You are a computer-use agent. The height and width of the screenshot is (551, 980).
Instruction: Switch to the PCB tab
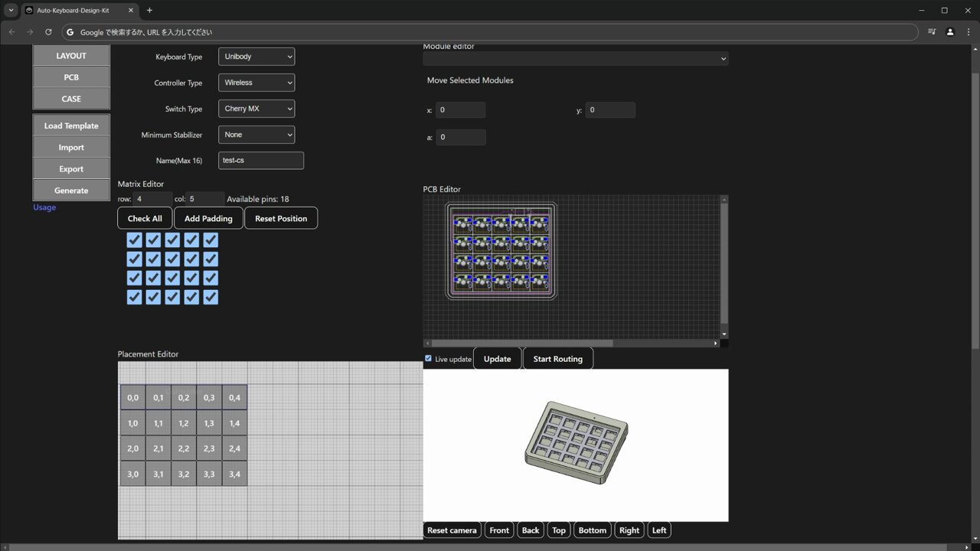pos(71,77)
